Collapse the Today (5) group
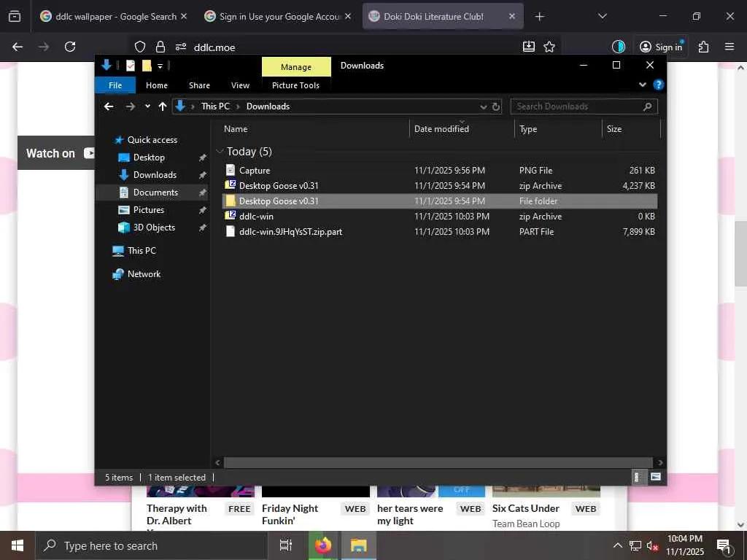This screenshot has height=560, width=747. pos(220,152)
